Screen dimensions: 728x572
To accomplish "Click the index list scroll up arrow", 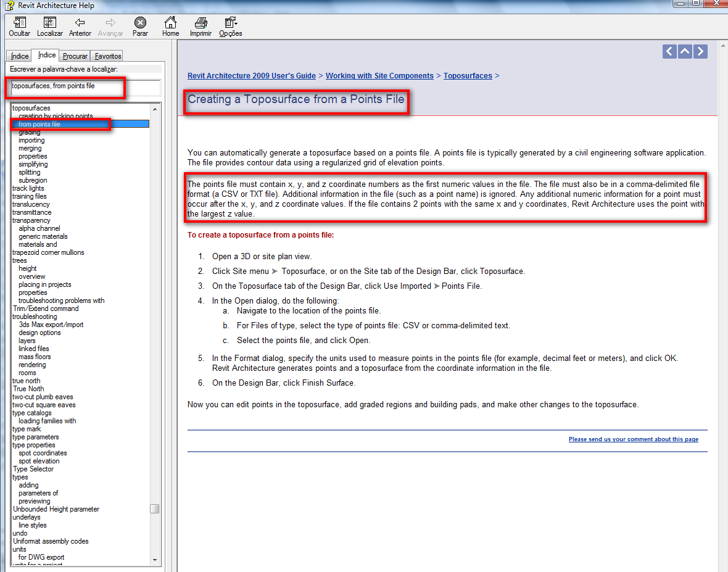I will pyautogui.click(x=155, y=109).
